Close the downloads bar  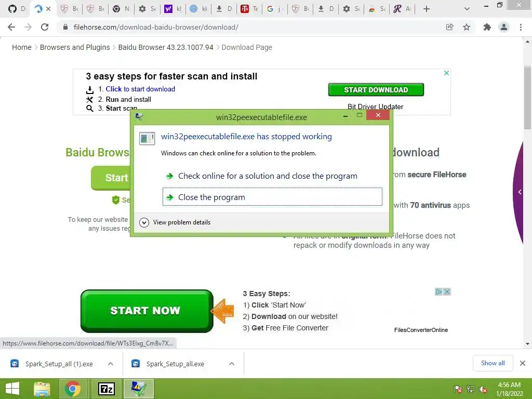pyautogui.click(x=523, y=363)
